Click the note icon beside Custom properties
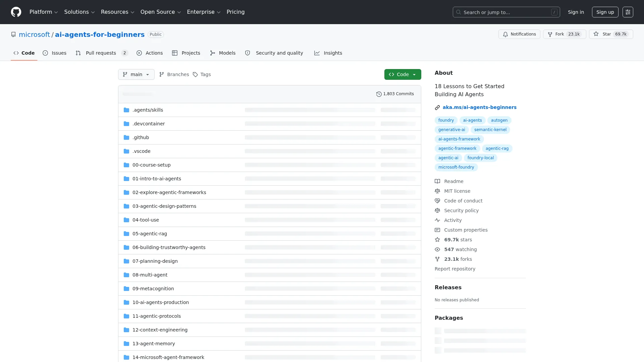 click(x=437, y=230)
